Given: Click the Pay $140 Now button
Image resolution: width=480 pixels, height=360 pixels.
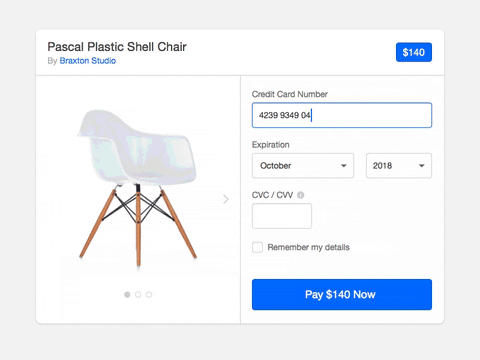Looking at the screenshot, I should pyautogui.click(x=342, y=295).
